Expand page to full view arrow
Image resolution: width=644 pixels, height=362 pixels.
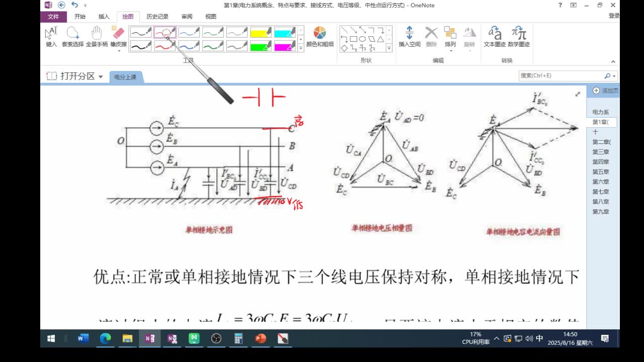point(578,94)
